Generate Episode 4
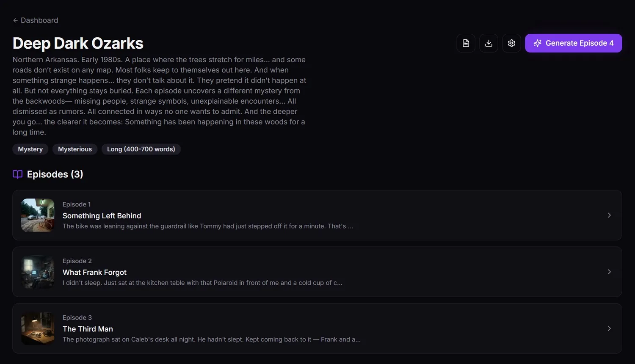This screenshot has height=364, width=635. coord(574,43)
